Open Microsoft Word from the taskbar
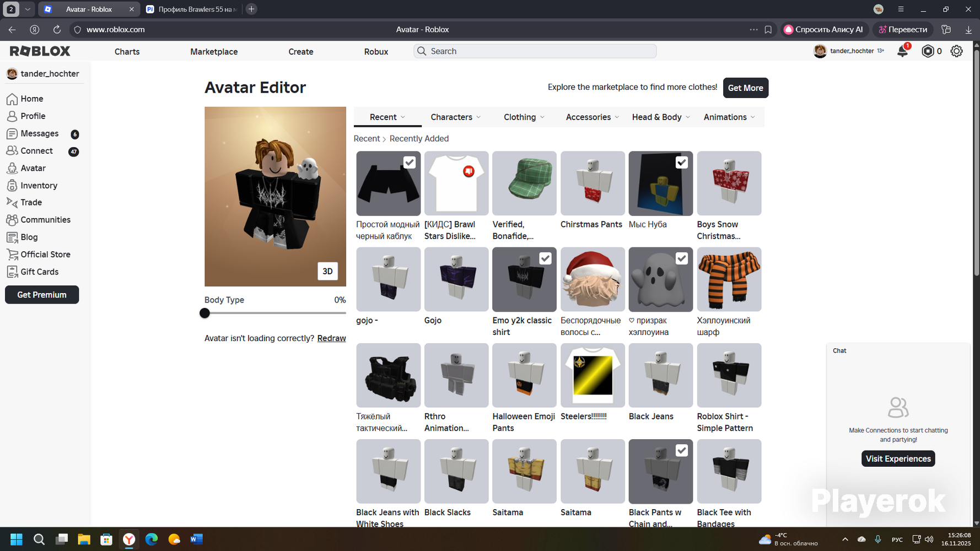Screen dimensions: 980x551 [x=197, y=539]
